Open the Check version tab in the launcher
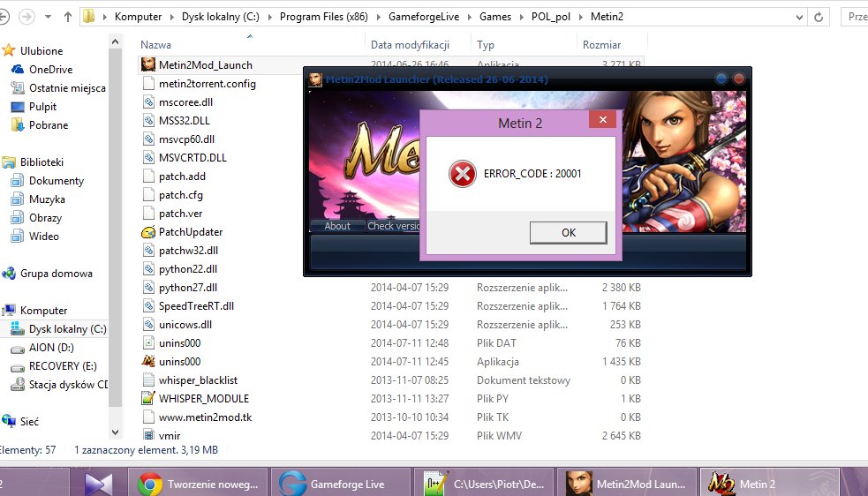This screenshot has height=496, width=868. point(394,226)
